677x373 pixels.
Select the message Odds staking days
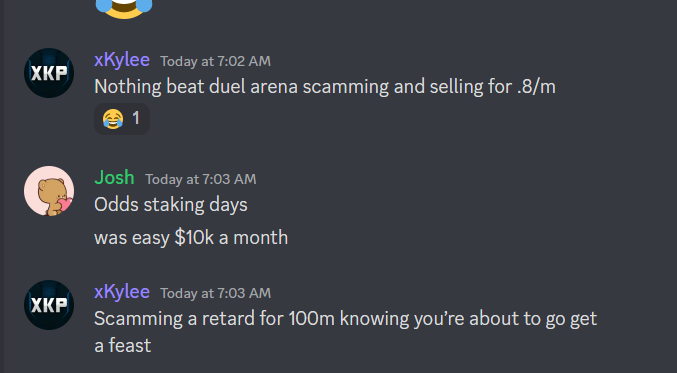tap(171, 205)
